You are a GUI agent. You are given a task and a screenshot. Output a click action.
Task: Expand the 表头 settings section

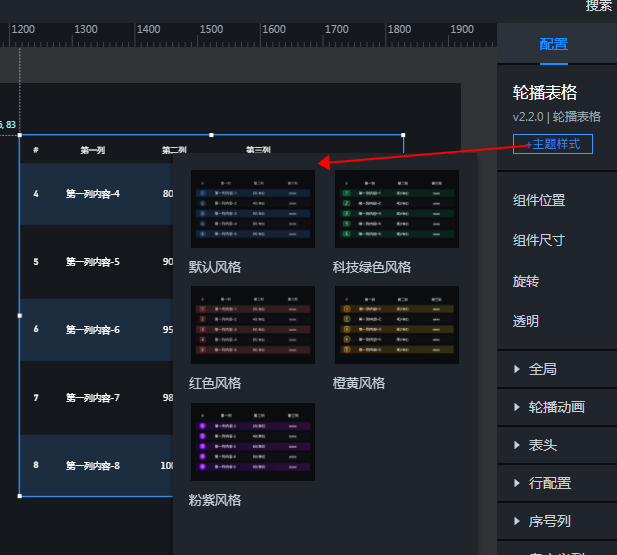coord(542,445)
